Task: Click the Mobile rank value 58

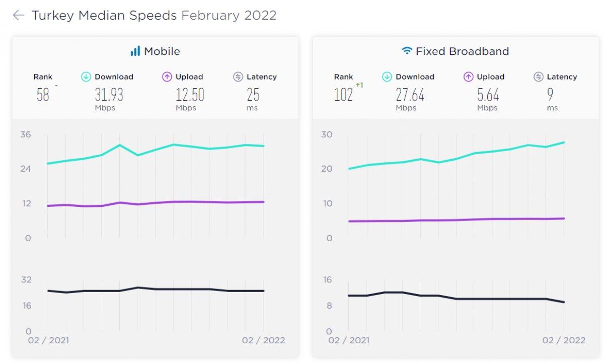Action: [x=43, y=95]
